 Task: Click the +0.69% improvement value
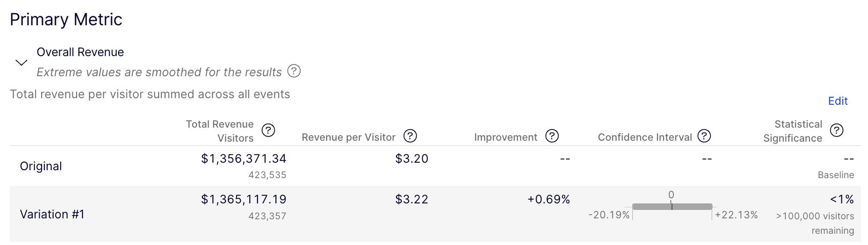549,200
